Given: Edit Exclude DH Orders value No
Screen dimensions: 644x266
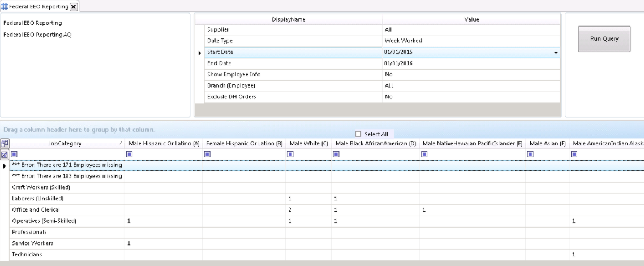Looking at the screenshot, I should (471, 97).
